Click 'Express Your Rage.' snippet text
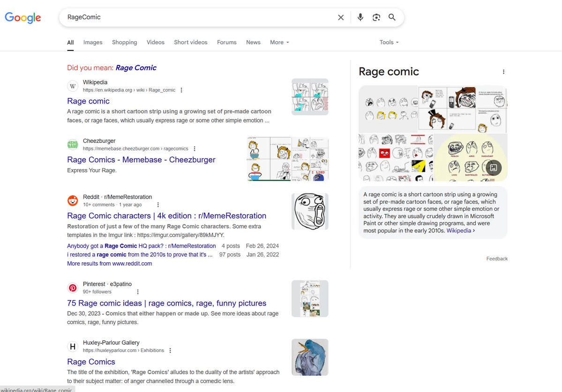The image size is (562, 392). [x=92, y=170]
